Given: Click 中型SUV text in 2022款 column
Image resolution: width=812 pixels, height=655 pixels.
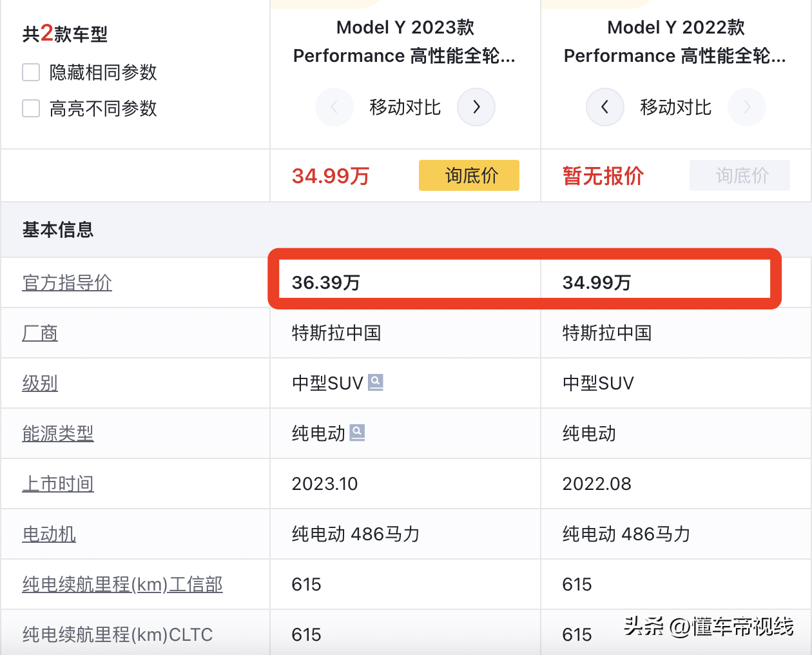Looking at the screenshot, I should point(598,383).
